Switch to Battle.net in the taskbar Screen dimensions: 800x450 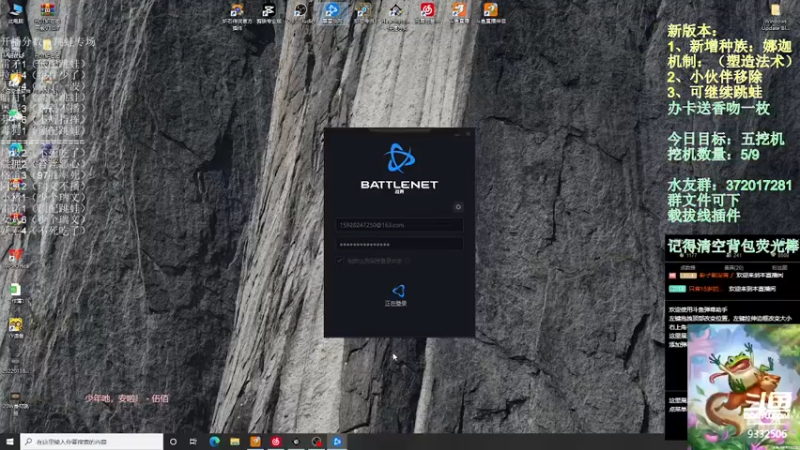(x=337, y=441)
